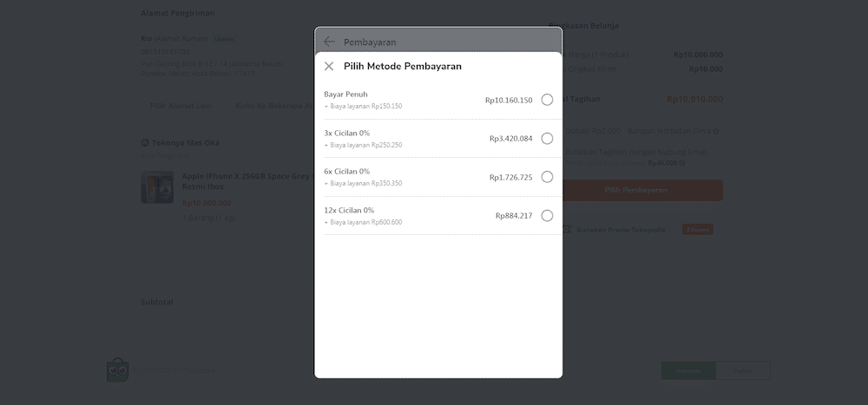Select the Bayar Penuh radio button
The width and height of the screenshot is (868, 405).
[x=547, y=100]
